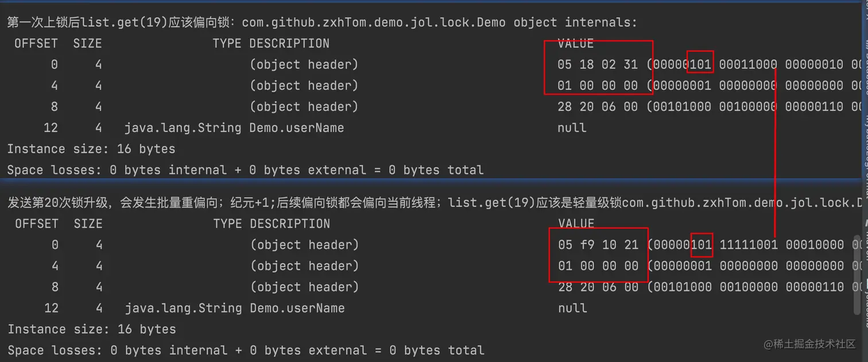Click the null value in the lower pane

pyautogui.click(x=572, y=308)
